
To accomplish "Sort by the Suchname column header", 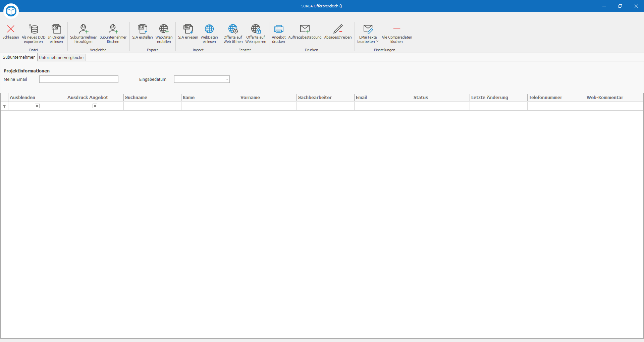I will [x=152, y=98].
